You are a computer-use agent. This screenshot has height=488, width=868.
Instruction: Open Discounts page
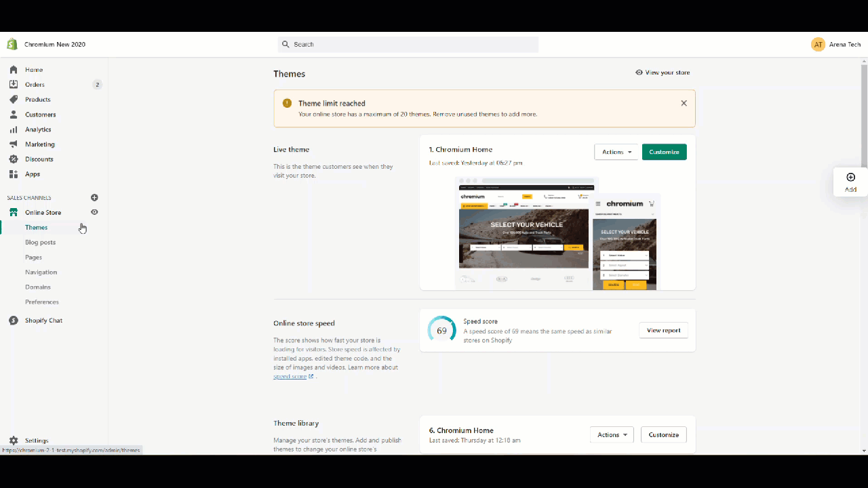click(39, 159)
